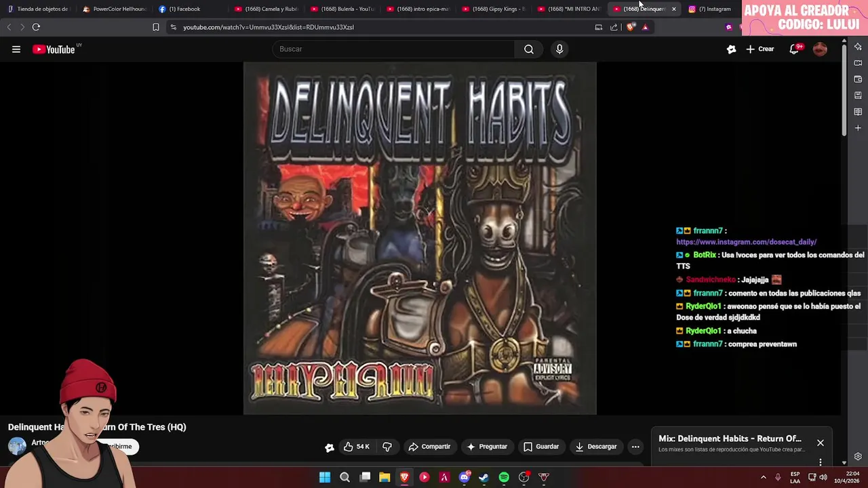
Task: Save video with Guardar
Action: 541,447
